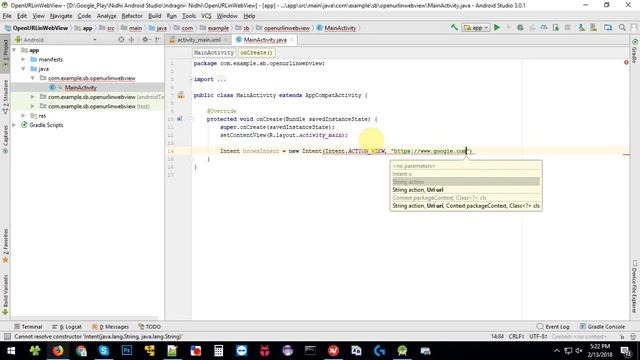Click the Make Project hammer icon
This screenshot has height=360, width=640.
pos(454,27)
